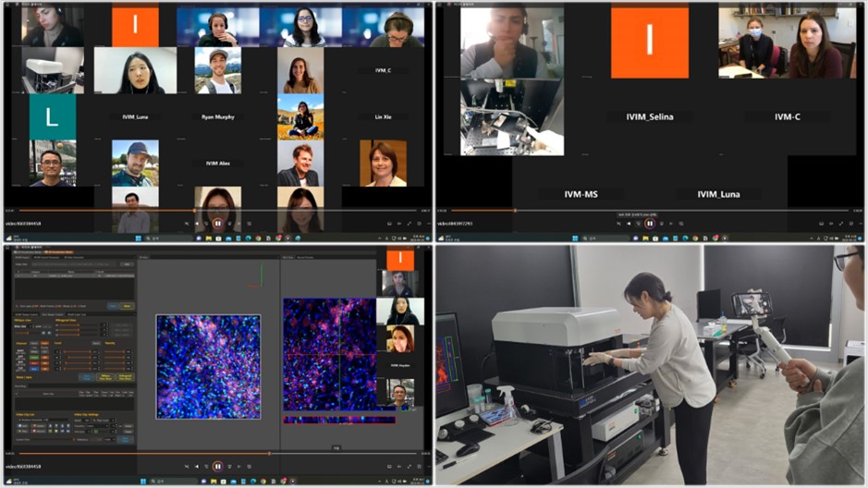
Task: Click the 3D fluorescence image view
Action: click(x=208, y=367)
